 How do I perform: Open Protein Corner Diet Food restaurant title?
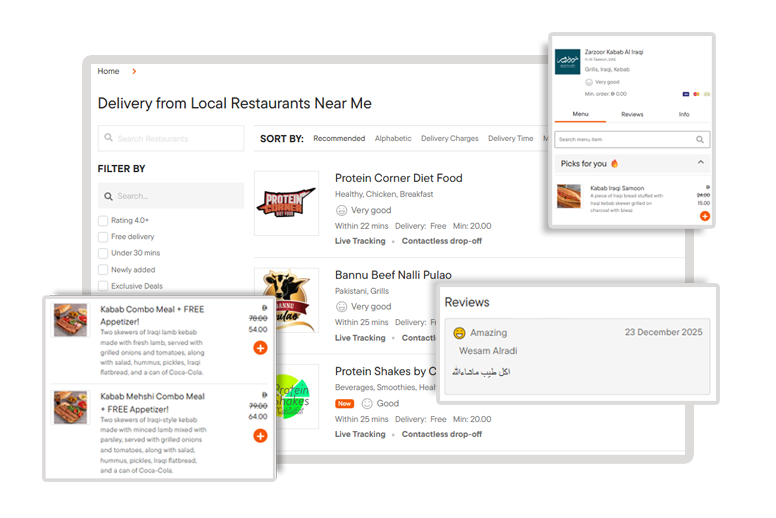[398, 178]
